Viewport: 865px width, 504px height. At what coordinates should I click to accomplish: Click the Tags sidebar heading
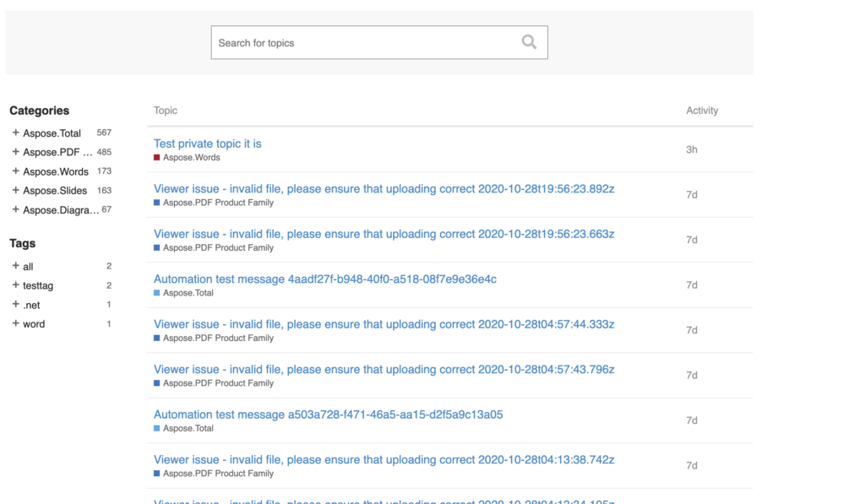[x=23, y=243]
